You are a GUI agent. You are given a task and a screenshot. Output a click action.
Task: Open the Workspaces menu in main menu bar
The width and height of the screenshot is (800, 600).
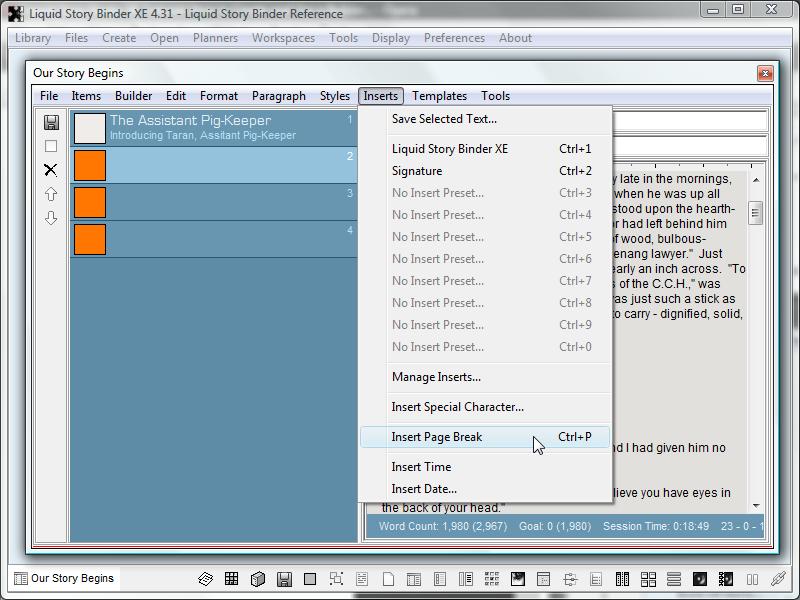coord(283,38)
